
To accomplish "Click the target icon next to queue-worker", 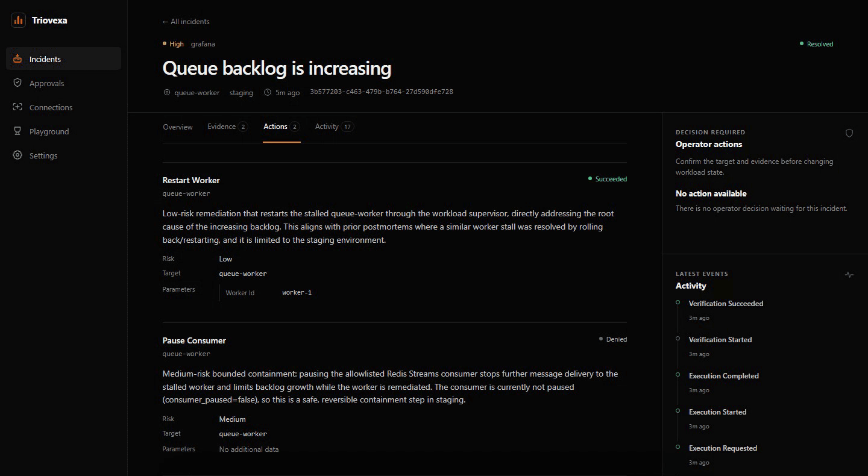I will coord(167,93).
